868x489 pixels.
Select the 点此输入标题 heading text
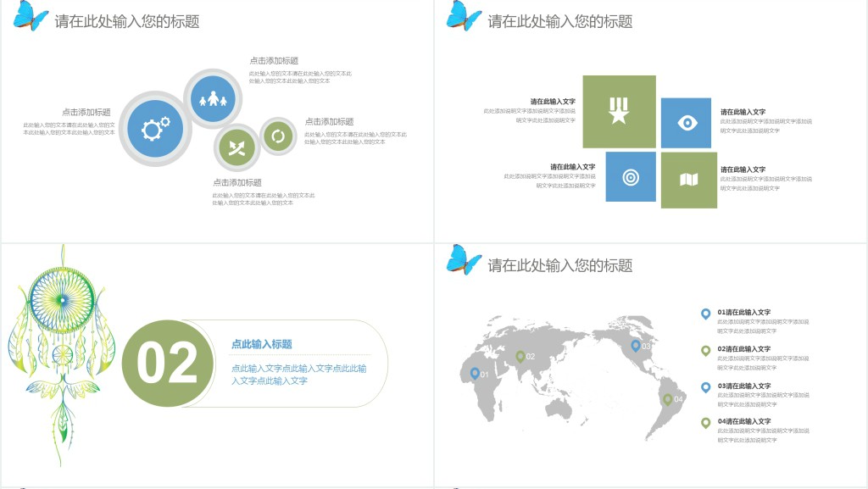(x=262, y=344)
